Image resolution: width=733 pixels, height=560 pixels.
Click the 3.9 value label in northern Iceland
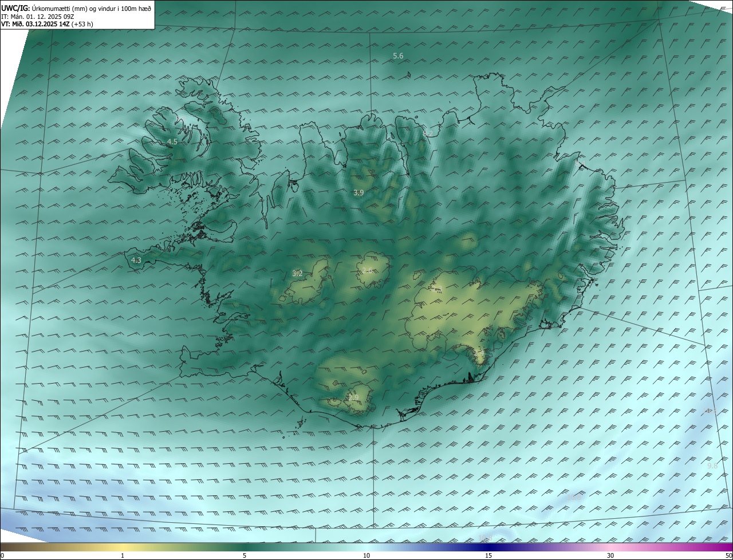[358, 193]
